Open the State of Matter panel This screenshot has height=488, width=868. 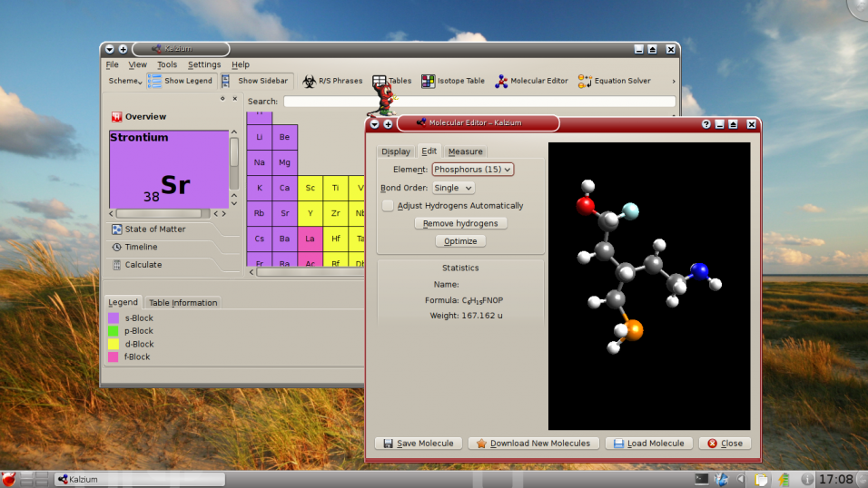pos(154,229)
